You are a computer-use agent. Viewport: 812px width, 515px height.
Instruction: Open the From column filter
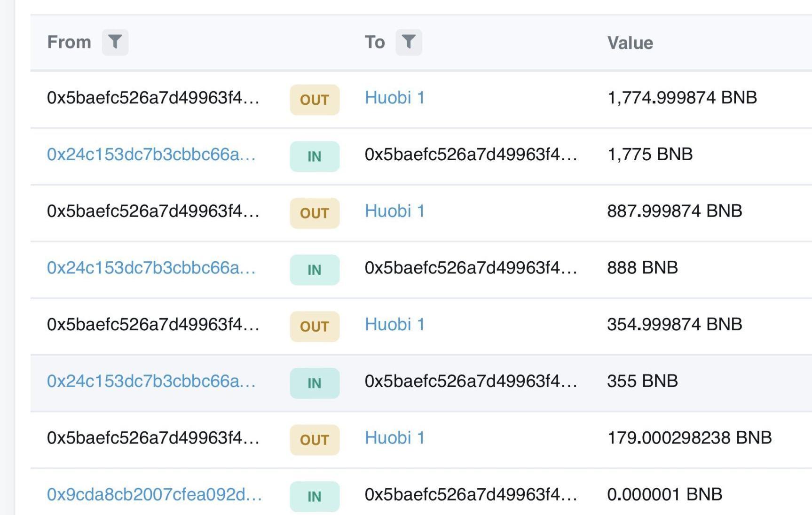tap(115, 42)
